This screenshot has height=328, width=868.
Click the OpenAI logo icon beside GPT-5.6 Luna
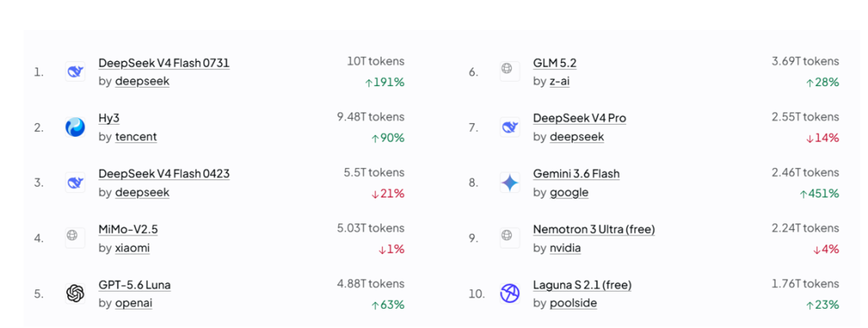(x=75, y=293)
